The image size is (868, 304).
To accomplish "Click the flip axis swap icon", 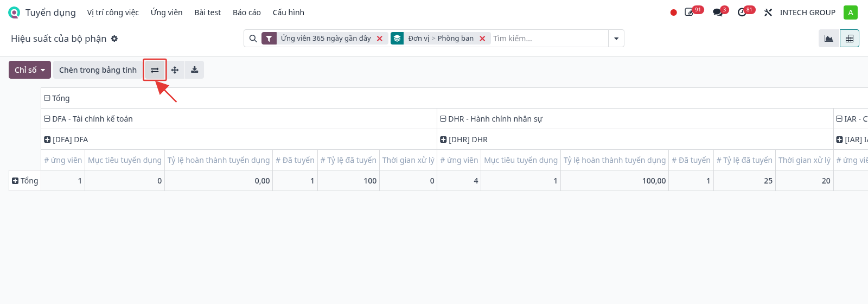I will 155,70.
